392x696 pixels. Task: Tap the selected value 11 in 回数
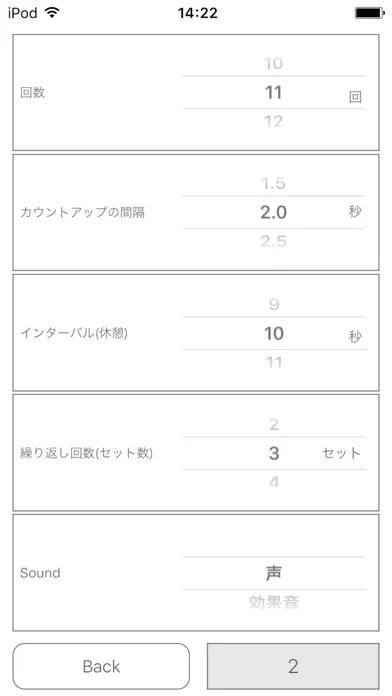tap(273, 92)
